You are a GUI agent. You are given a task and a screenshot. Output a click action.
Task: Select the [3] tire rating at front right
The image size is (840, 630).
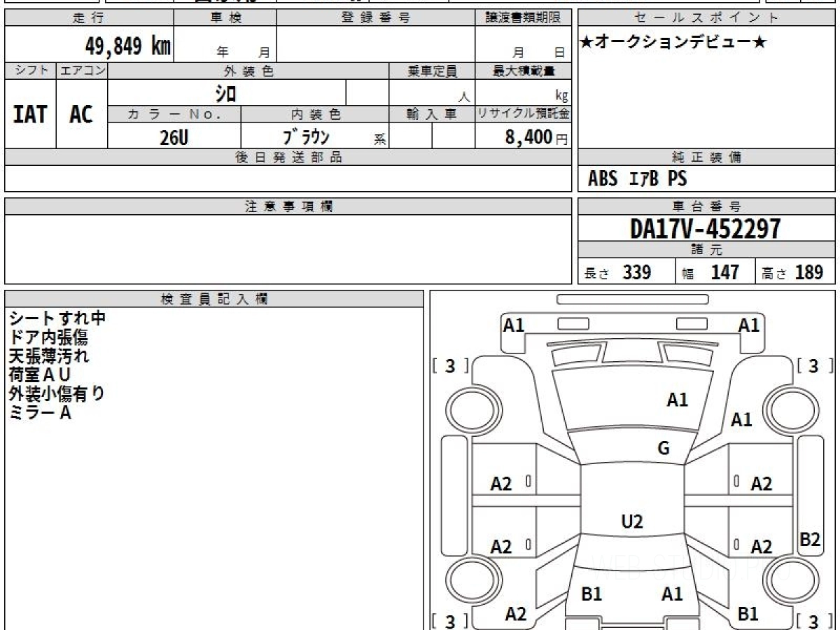coord(814,365)
